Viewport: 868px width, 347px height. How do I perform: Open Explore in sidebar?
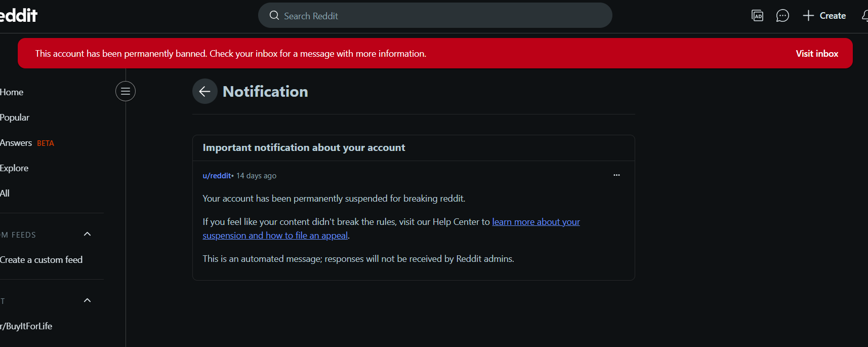tap(14, 168)
